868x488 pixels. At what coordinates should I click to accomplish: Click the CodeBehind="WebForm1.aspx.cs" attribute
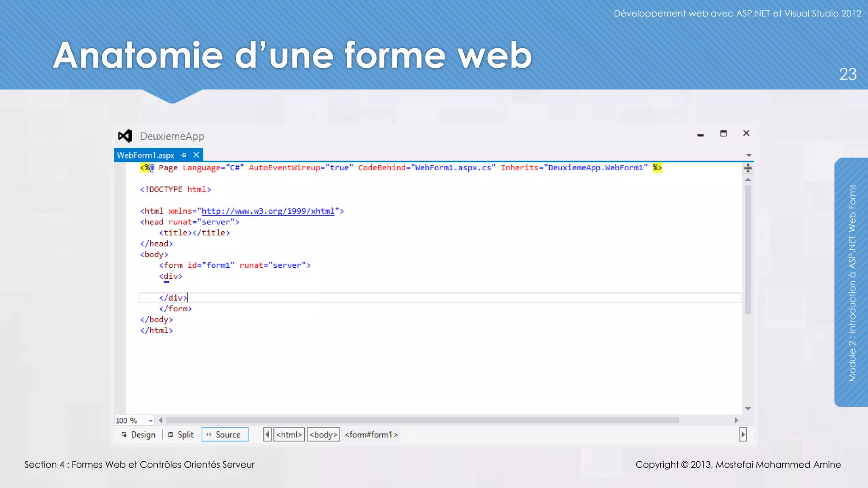(427, 168)
